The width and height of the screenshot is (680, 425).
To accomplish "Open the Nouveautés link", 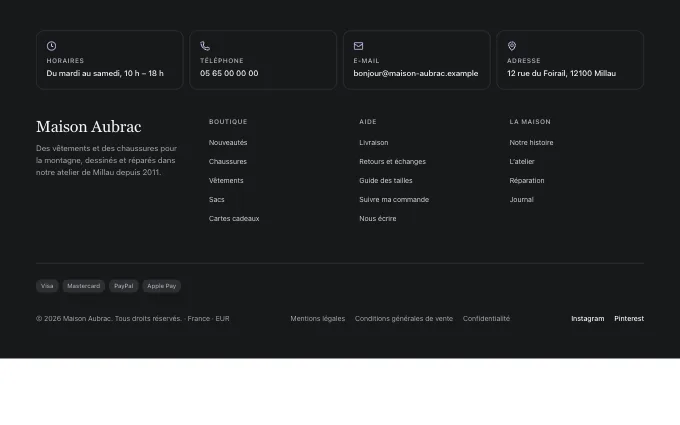I will [228, 142].
